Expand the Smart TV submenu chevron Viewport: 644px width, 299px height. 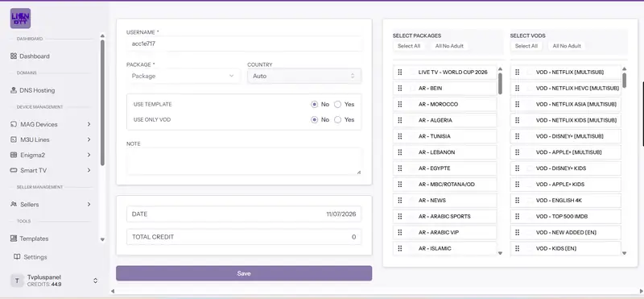pos(89,170)
